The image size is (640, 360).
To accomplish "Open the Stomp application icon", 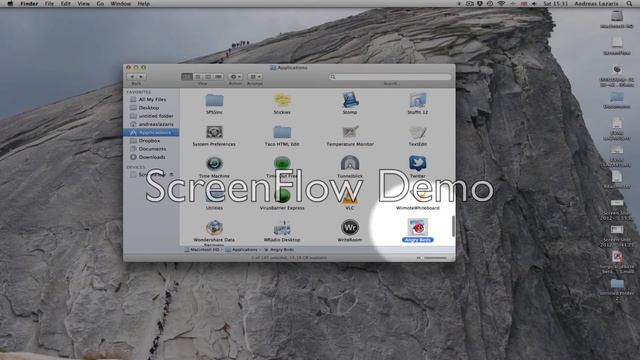I will 350,100.
